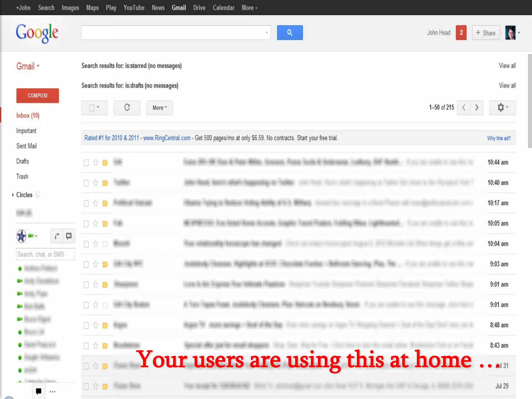Switch to YouTube in the top bar
532x399 pixels.
click(x=134, y=8)
